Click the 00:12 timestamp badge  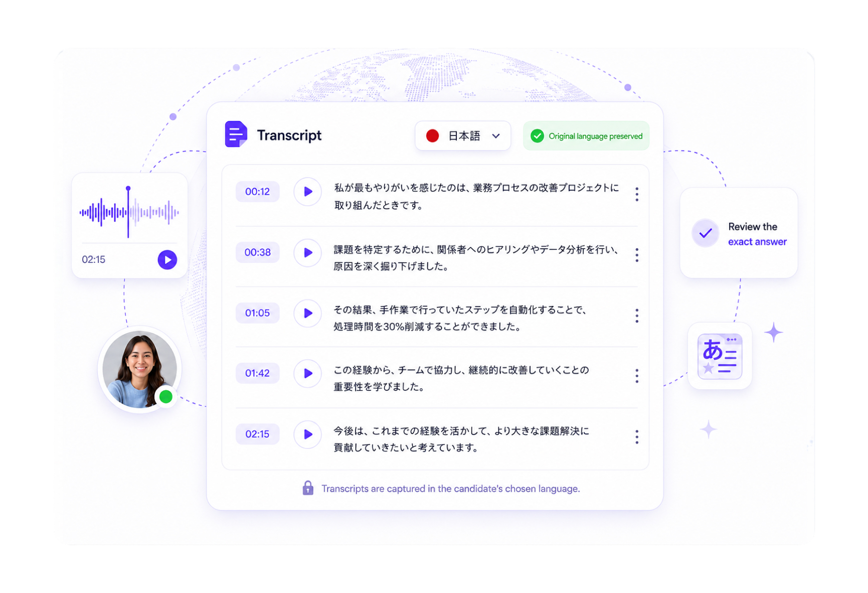tap(257, 192)
